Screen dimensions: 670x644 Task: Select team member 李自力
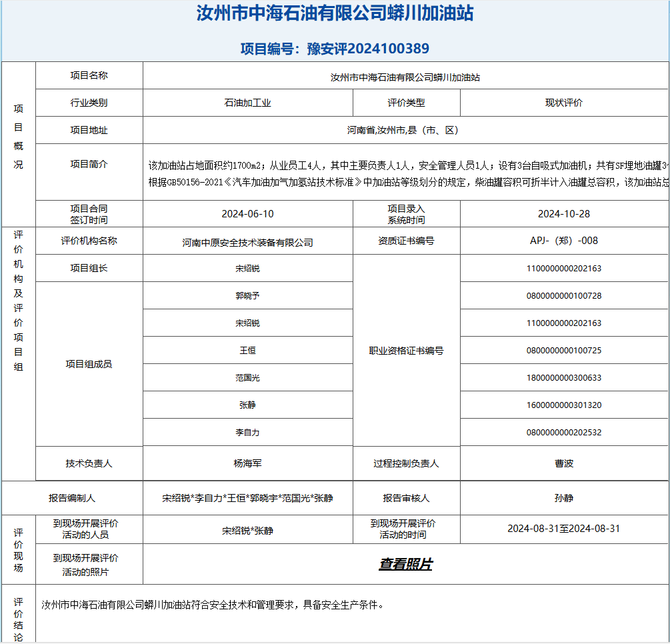pos(248,433)
